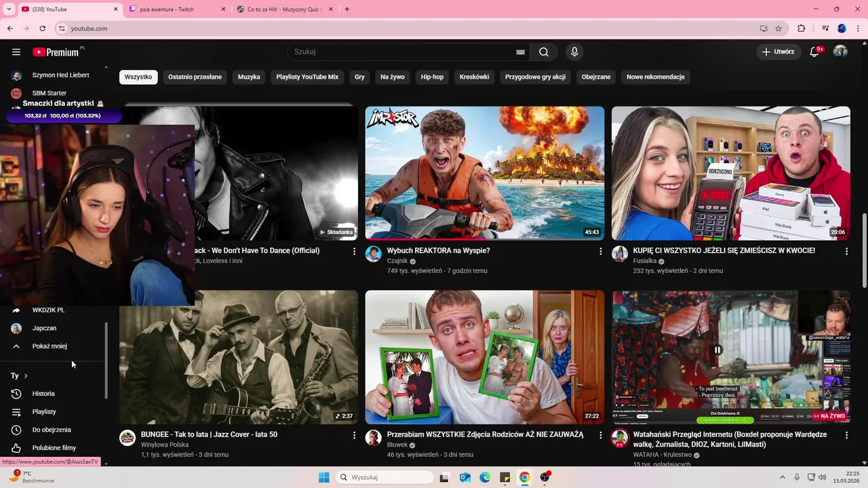Start voice search with microphone icon
Image resolution: width=868 pixels, height=488 pixels.
coord(574,52)
